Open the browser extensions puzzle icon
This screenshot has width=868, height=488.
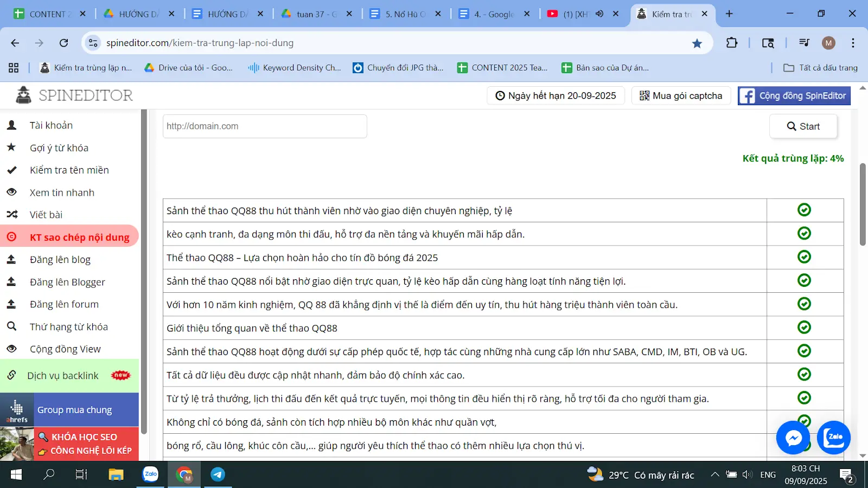click(732, 43)
